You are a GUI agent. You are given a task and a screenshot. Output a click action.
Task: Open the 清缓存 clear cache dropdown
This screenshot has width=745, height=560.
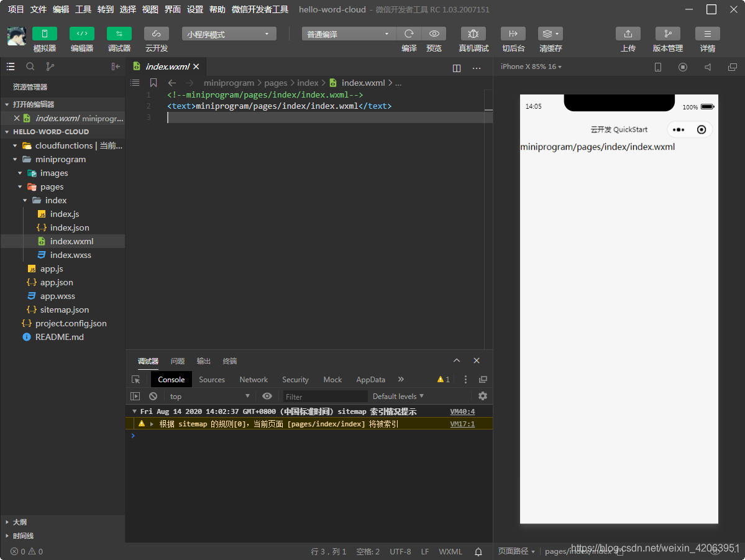(x=550, y=34)
